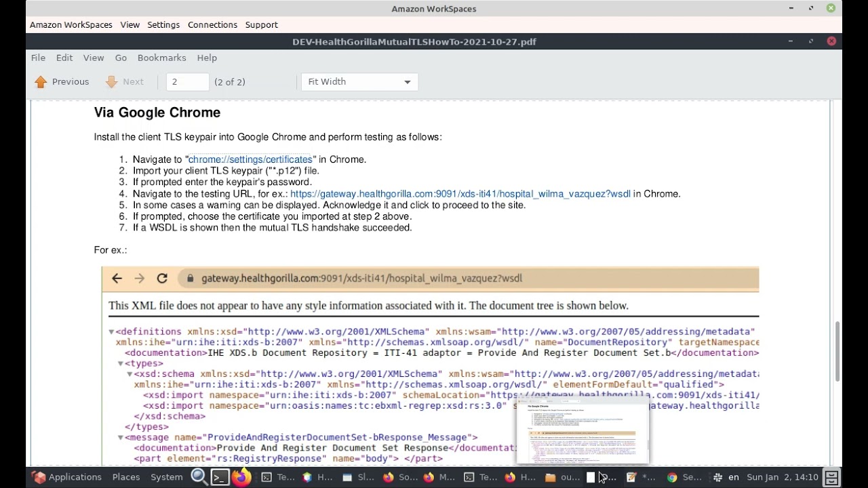Screen dimensions: 868x488
Task: Switch to the second 'H...' Firefox taskbar item
Action: click(x=519, y=477)
